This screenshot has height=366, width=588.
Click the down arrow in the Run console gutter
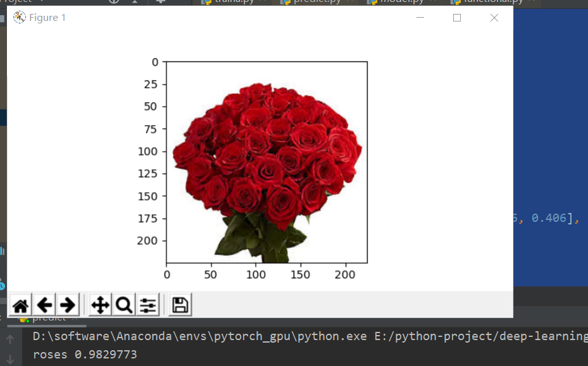point(10,360)
